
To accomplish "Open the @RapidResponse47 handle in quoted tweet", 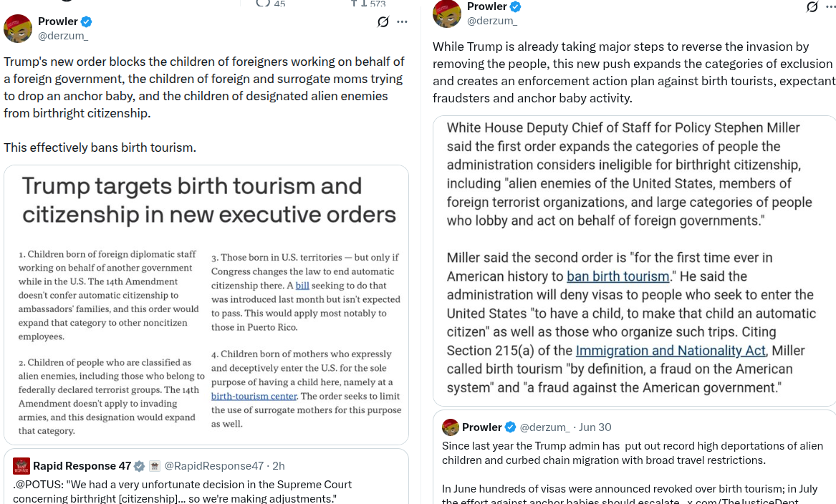I will point(213,466).
